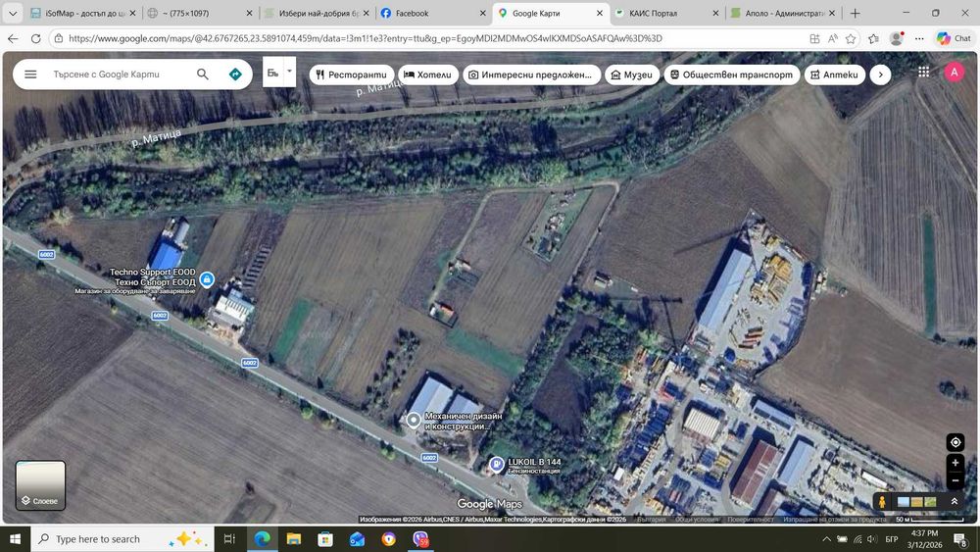The width and height of the screenshot is (980, 552).
Task: Open the Edge favorites list
Action: click(874, 39)
